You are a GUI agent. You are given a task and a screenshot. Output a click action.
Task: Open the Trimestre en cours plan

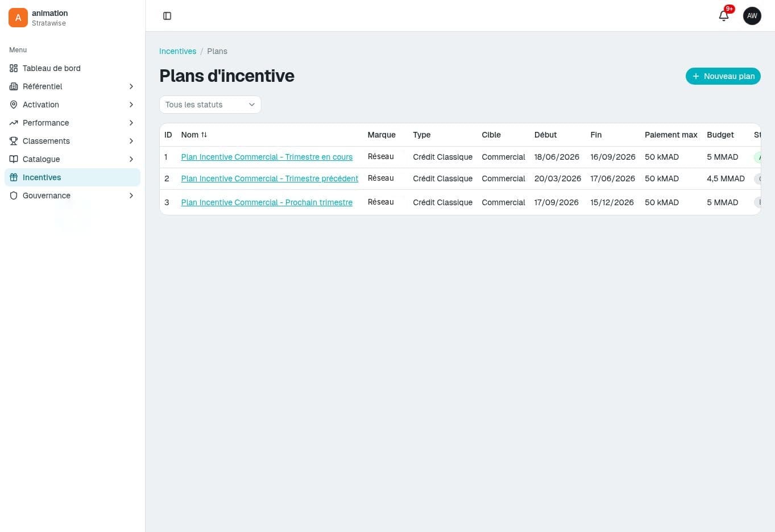(x=267, y=157)
